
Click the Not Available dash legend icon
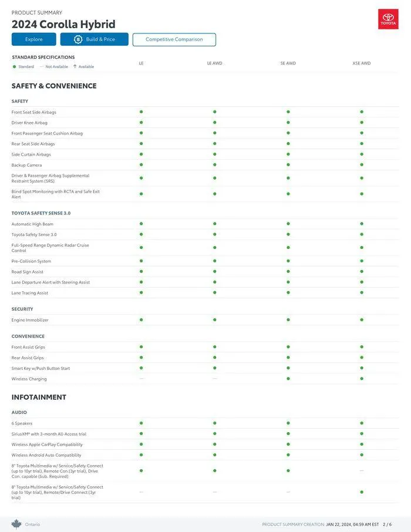pyautogui.click(x=41, y=66)
